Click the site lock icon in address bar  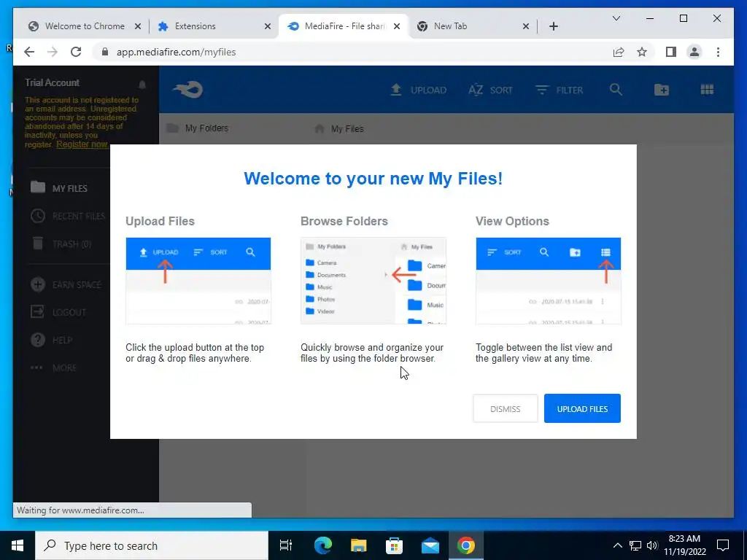coord(105,52)
